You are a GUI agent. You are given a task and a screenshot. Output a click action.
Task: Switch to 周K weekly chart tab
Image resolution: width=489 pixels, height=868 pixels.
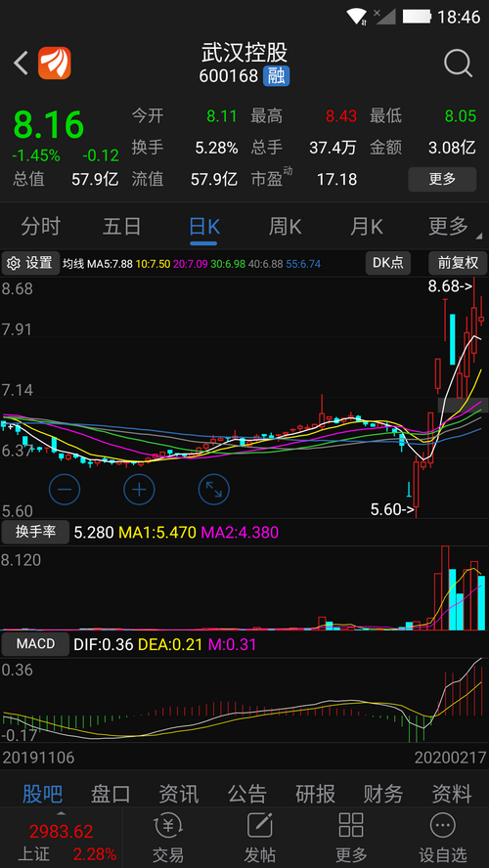click(x=286, y=227)
